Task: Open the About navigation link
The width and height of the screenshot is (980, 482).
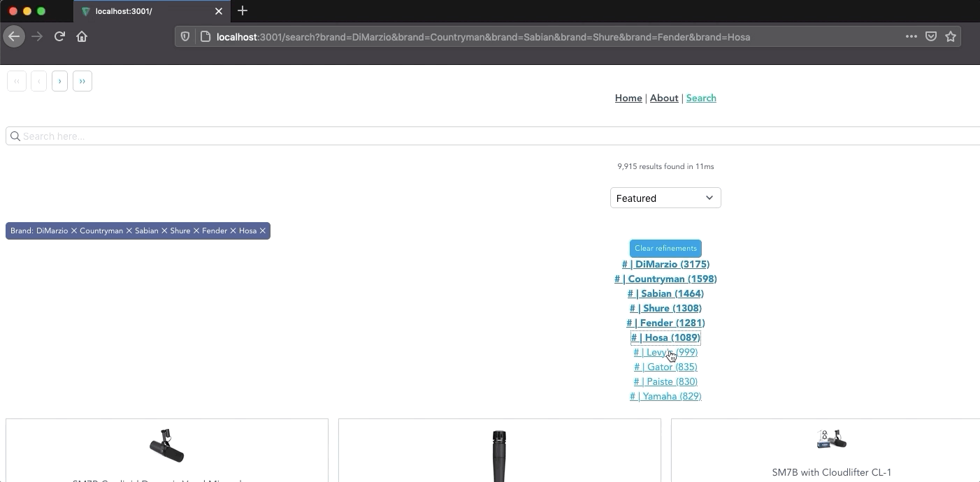Action: click(x=664, y=98)
